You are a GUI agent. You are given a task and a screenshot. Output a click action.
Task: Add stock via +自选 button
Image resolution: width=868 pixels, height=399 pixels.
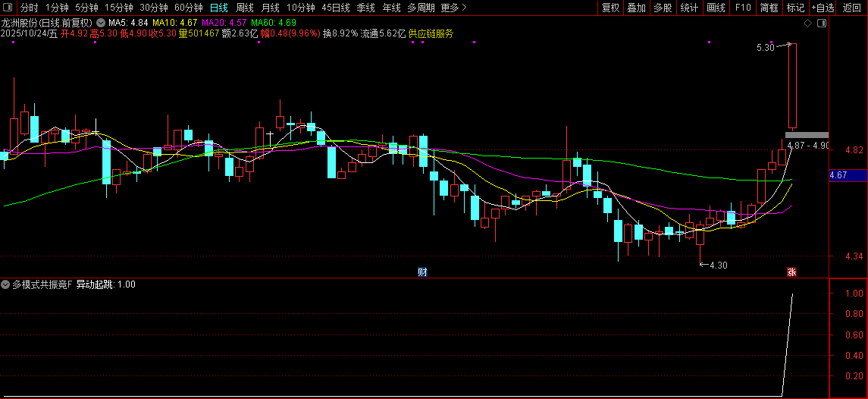coord(823,8)
